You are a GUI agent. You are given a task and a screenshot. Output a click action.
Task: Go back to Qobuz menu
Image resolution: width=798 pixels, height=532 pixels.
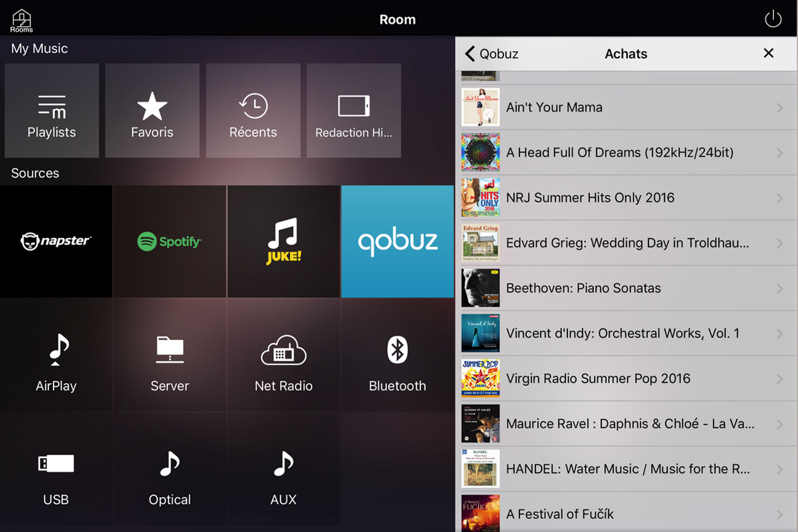(491, 54)
